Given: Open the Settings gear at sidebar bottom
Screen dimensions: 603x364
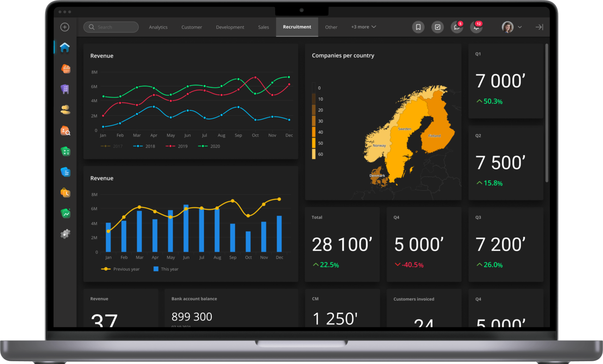Looking at the screenshot, I should tap(65, 234).
